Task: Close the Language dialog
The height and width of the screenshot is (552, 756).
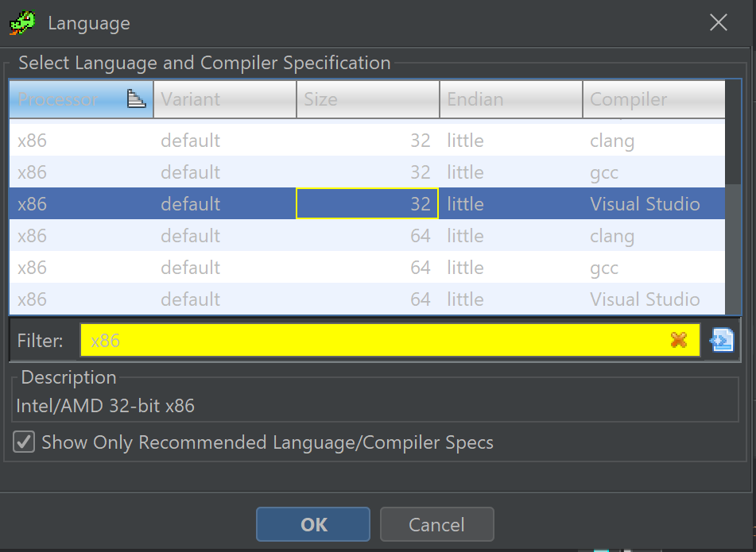Action: click(718, 23)
